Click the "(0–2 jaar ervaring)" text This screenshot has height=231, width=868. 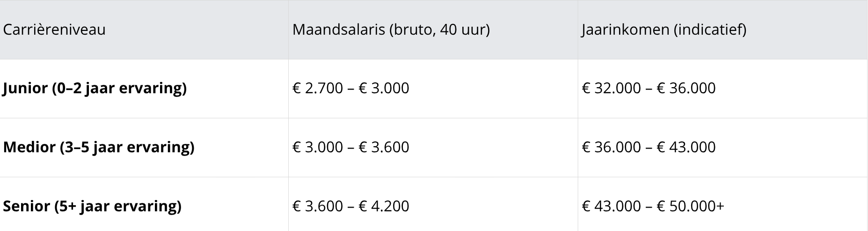(x=119, y=88)
